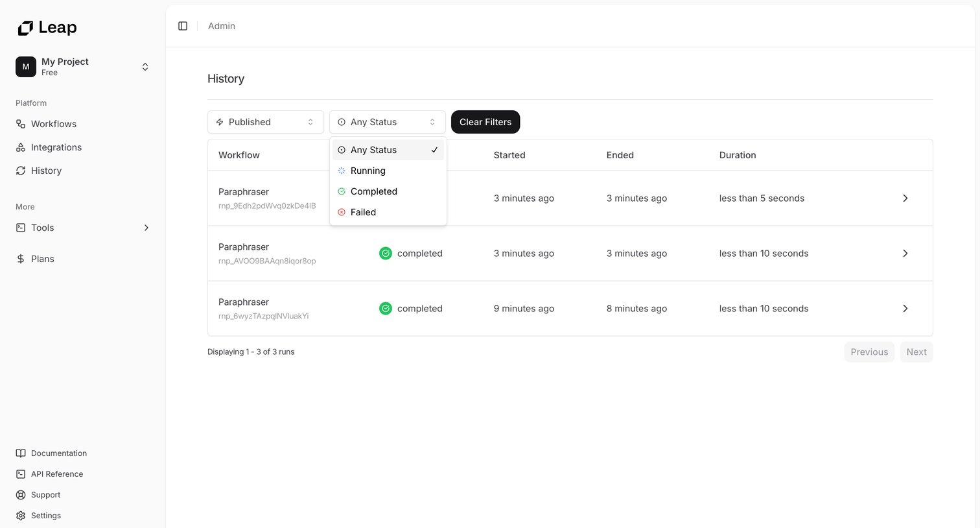Image resolution: width=980 pixels, height=528 pixels.
Task: Click 'less than 5 seconds' duration
Action: coord(762,198)
